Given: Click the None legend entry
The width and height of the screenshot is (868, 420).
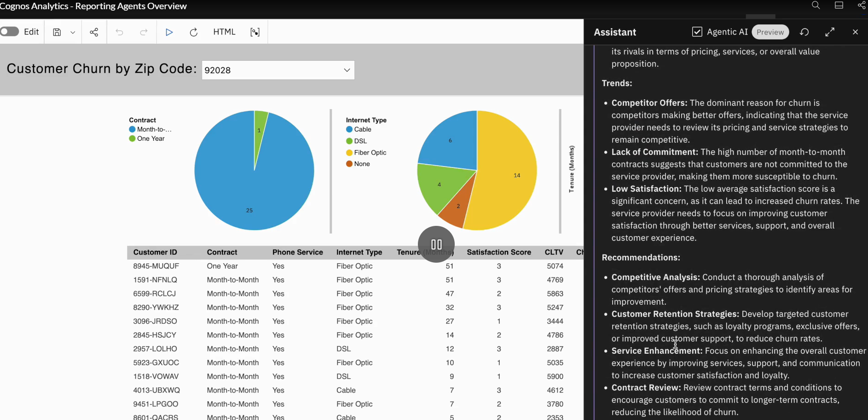Looking at the screenshot, I should point(358,164).
